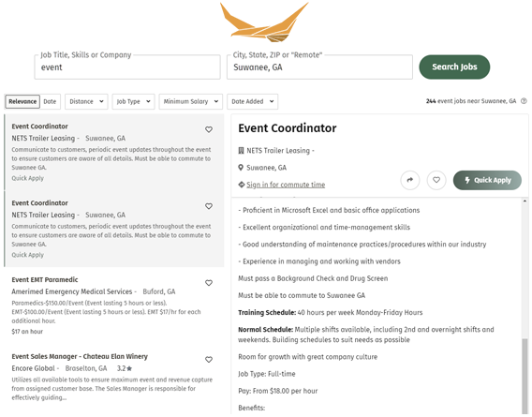Open the Distance filter dropdown
The height and width of the screenshot is (417, 532).
click(86, 101)
